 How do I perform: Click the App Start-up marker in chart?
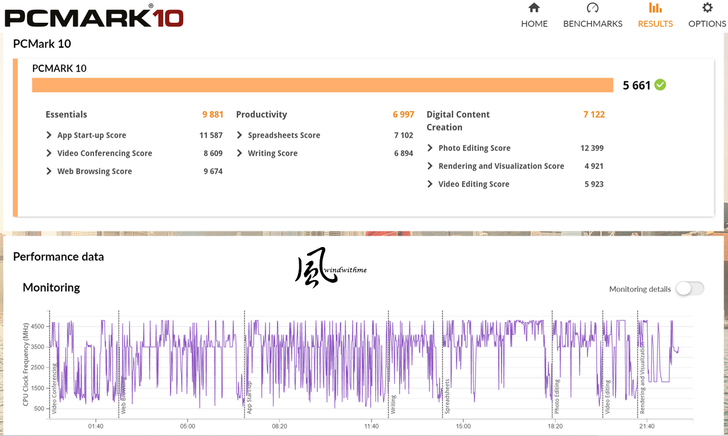249,398
